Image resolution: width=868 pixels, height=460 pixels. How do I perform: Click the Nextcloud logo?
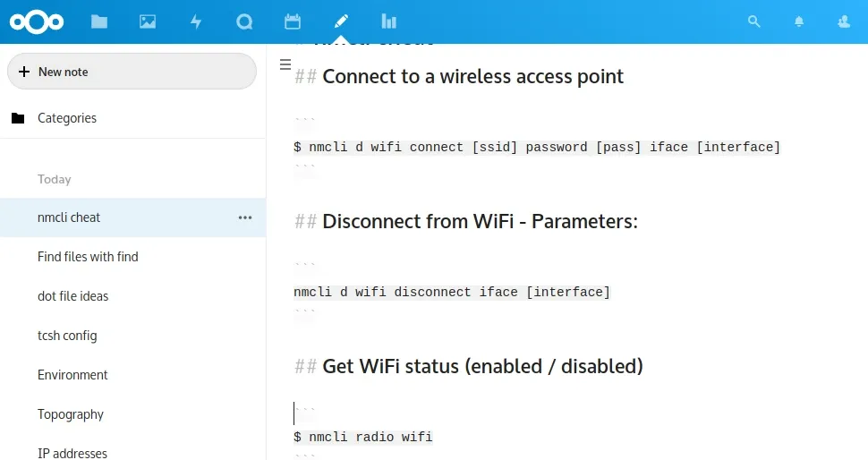point(37,21)
